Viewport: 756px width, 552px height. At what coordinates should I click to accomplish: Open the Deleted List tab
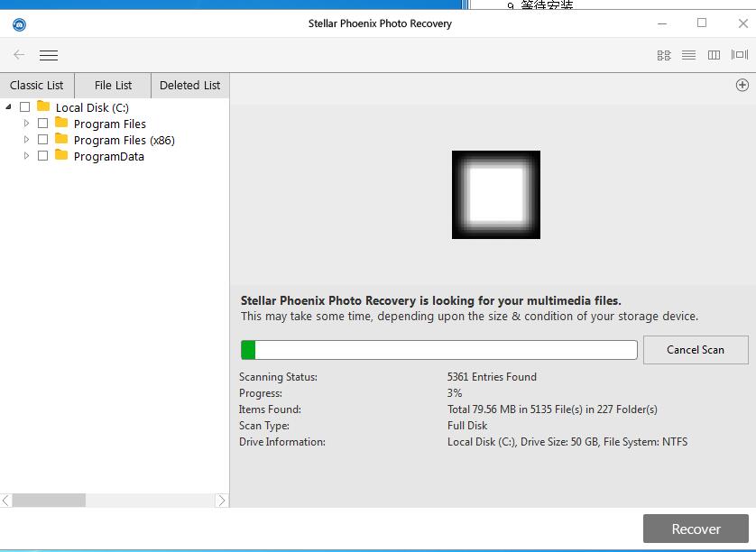tap(189, 85)
